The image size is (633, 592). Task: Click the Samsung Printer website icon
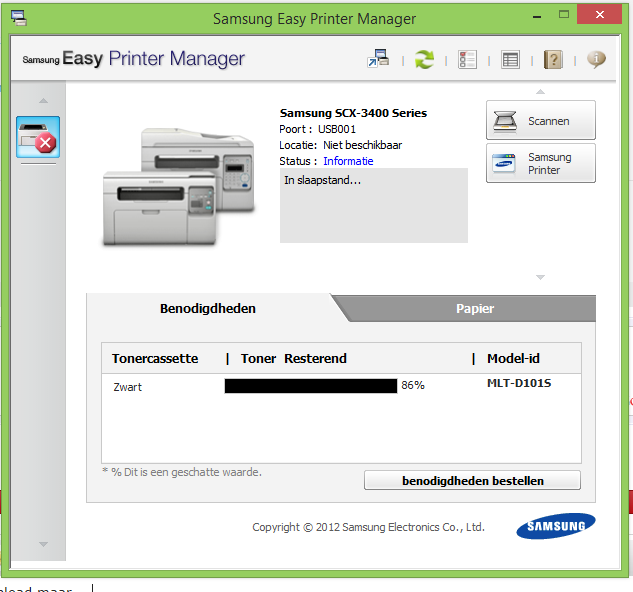click(504, 164)
